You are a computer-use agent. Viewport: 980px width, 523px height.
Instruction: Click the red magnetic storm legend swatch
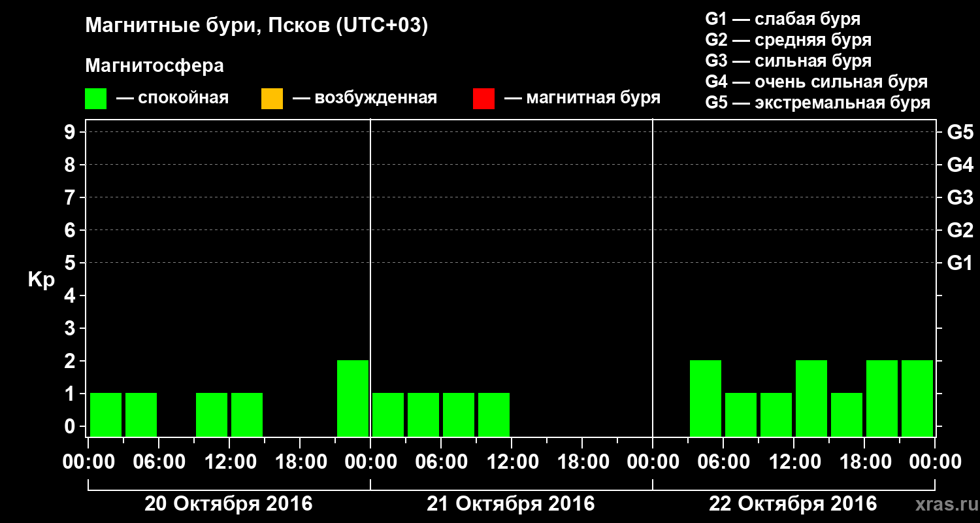tap(483, 99)
